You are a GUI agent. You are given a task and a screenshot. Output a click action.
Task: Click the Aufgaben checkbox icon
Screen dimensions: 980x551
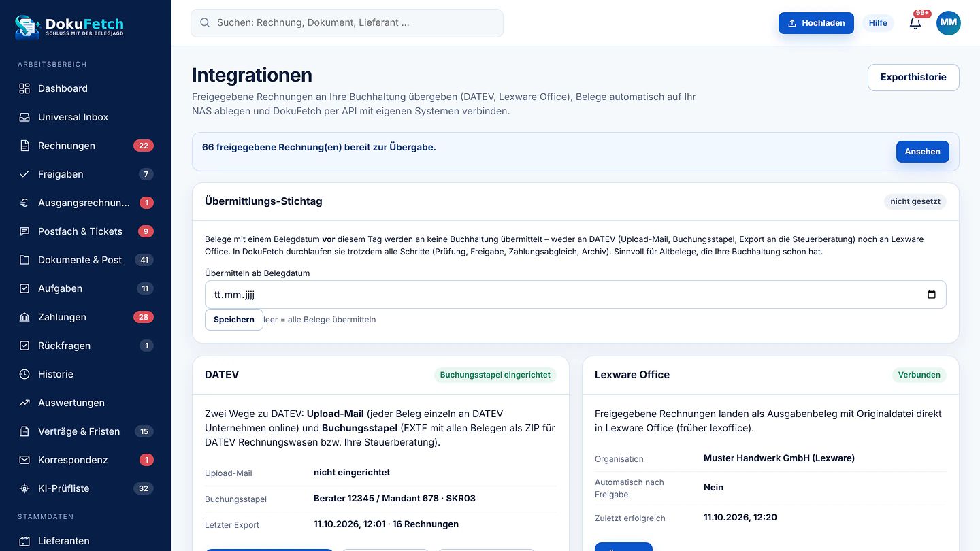click(24, 288)
